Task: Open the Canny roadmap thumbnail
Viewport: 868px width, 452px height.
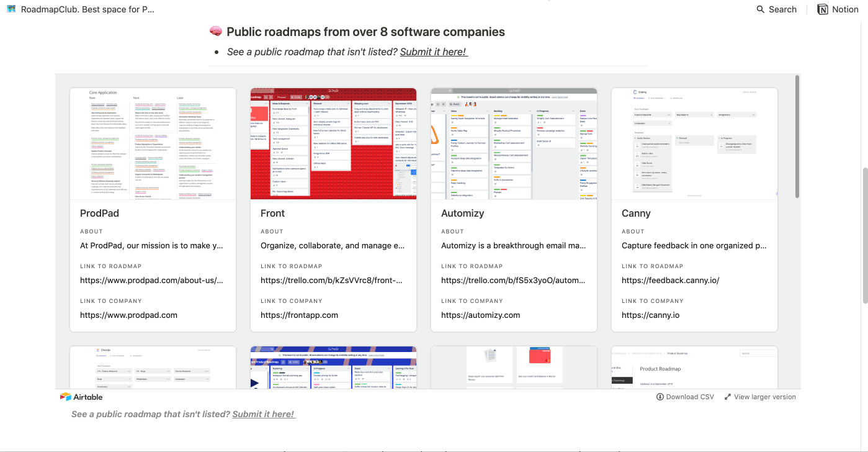Action: click(694, 143)
